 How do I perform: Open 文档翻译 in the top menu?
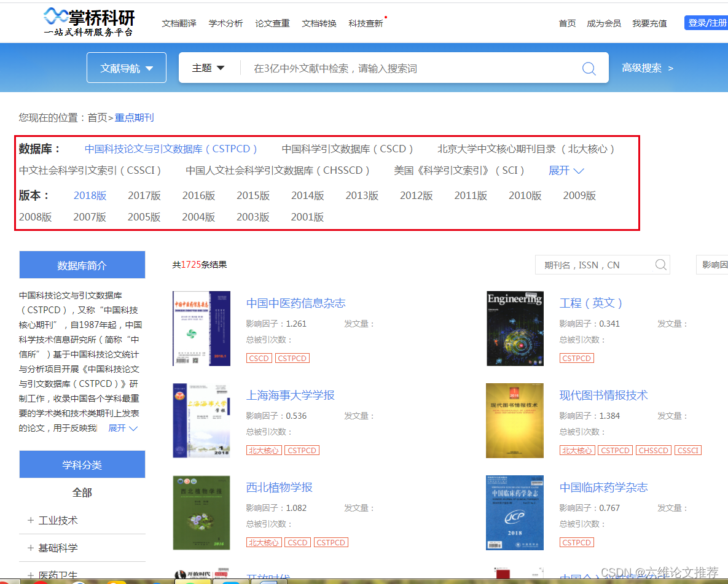coord(179,23)
